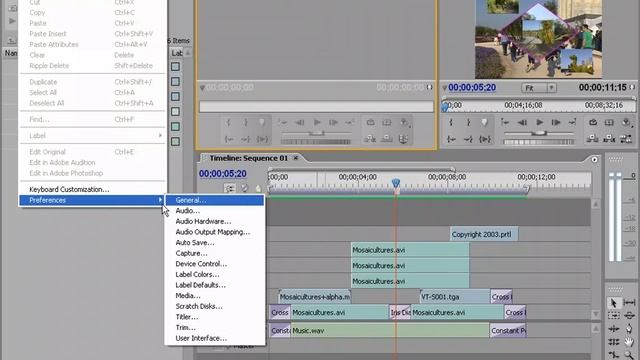
Task: Play In to Out in Program monitor
Action: [484, 139]
